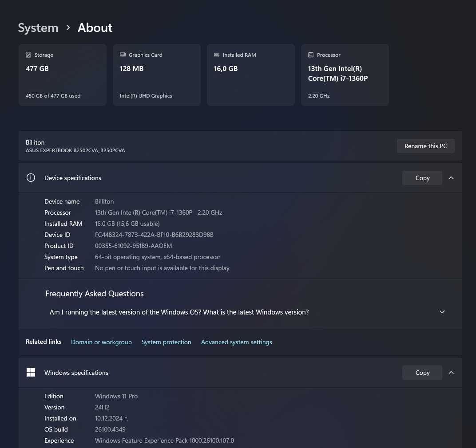Screen dimensions: 476x448
Task: Select Windows Feature Experience Pack text
Action: (x=165, y=441)
